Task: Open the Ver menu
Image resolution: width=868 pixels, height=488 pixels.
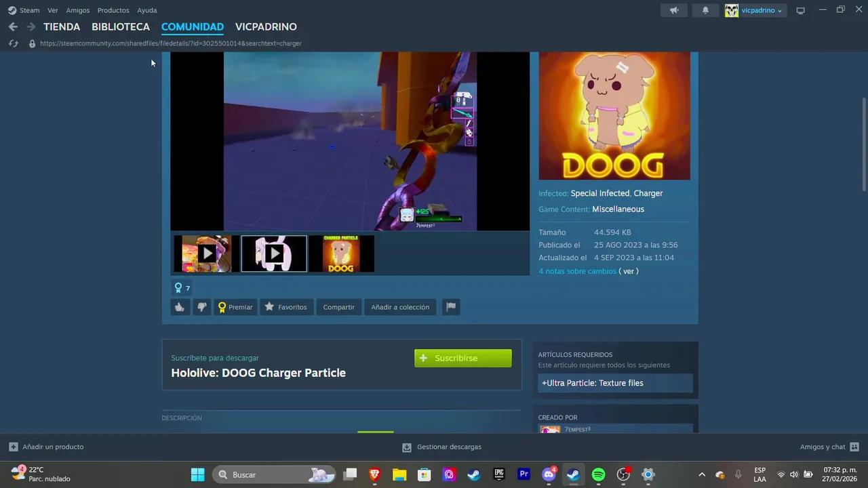Action: 53,10
